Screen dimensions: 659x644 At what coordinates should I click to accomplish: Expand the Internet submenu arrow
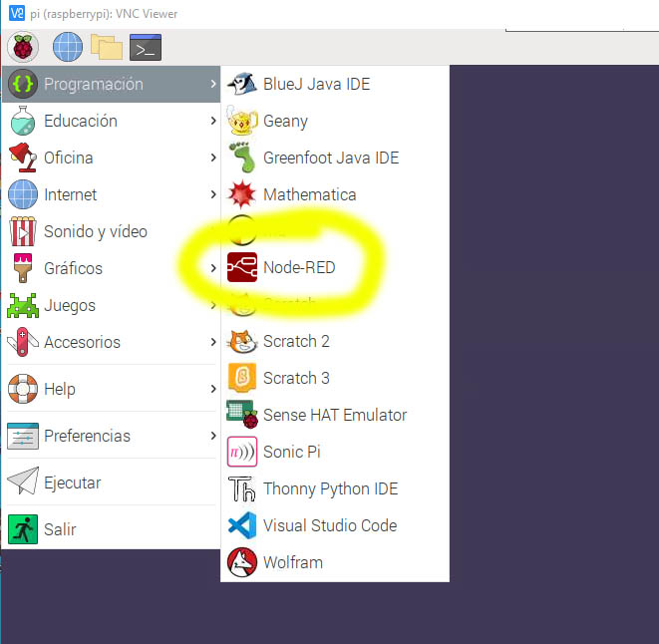[213, 194]
